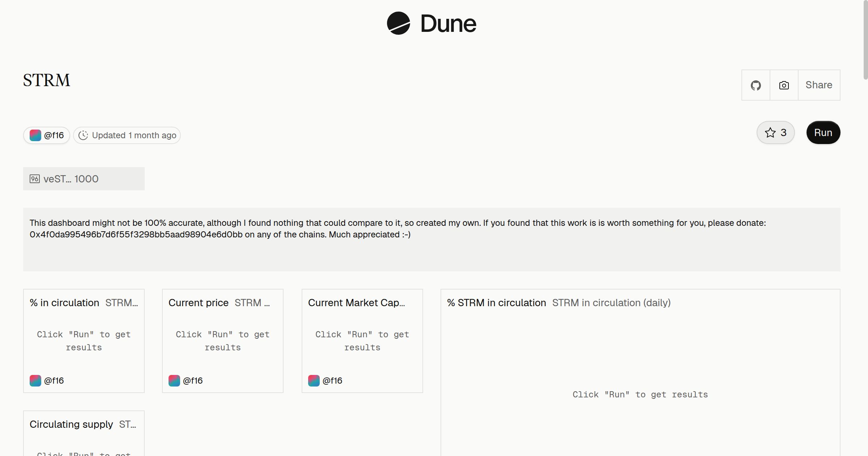Image resolution: width=868 pixels, height=456 pixels.
Task: Click the star icon next to 3
Action: (x=770, y=132)
